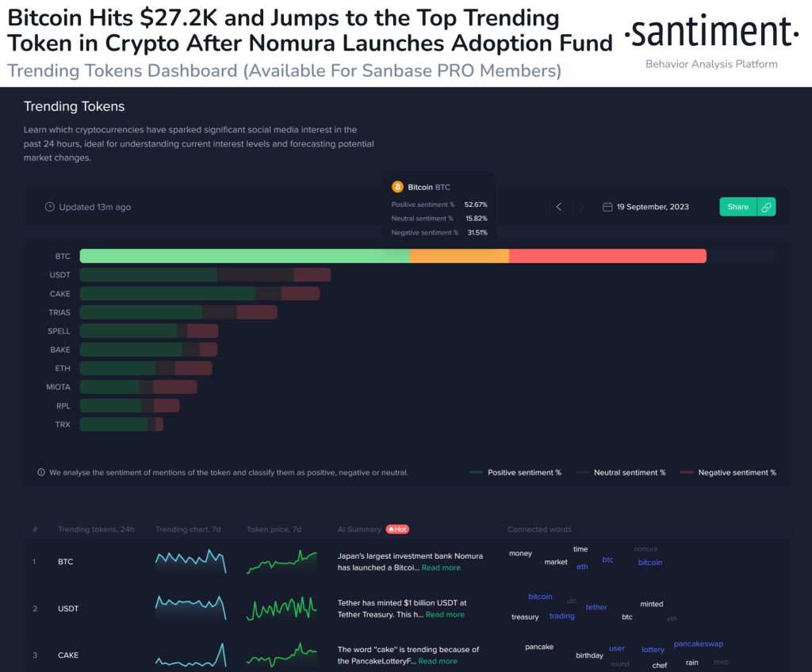Click the 'Trending tokens, 24h' column header
The height and width of the screenshot is (672, 812).
(96, 529)
